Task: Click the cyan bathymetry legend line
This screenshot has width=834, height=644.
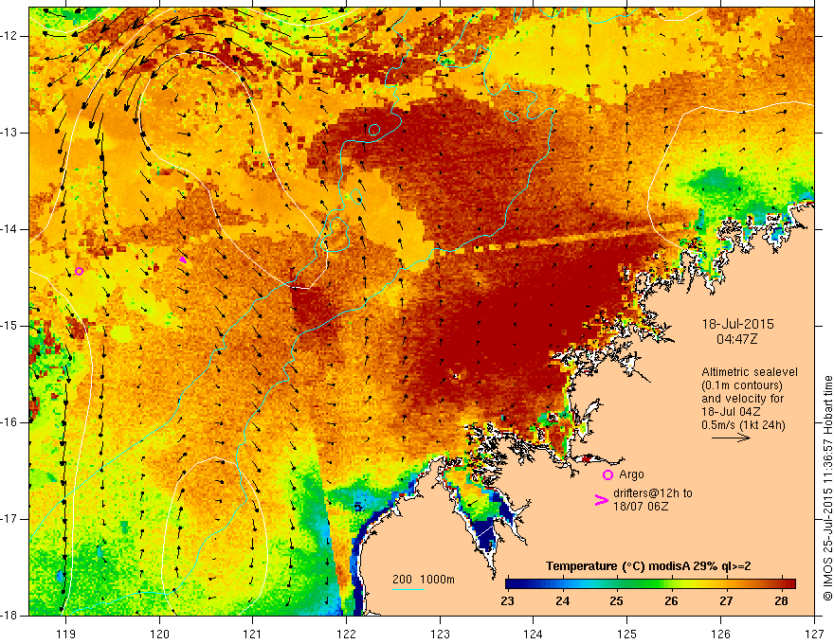Action: [x=408, y=589]
